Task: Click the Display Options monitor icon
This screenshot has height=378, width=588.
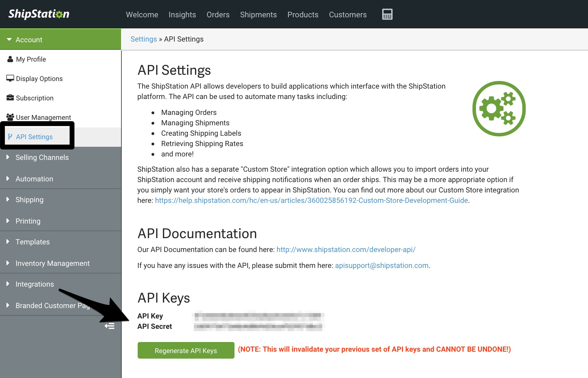Action: pyautogui.click(x=10, y=78)
